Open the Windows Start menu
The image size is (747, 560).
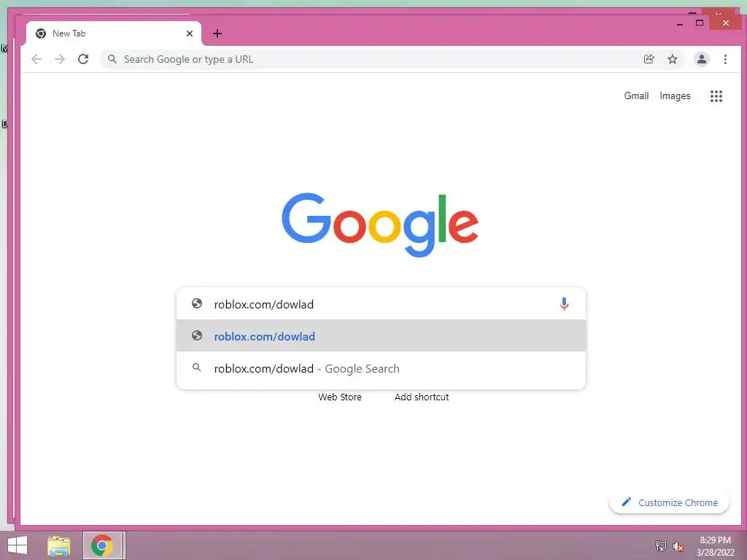[18, 545]
